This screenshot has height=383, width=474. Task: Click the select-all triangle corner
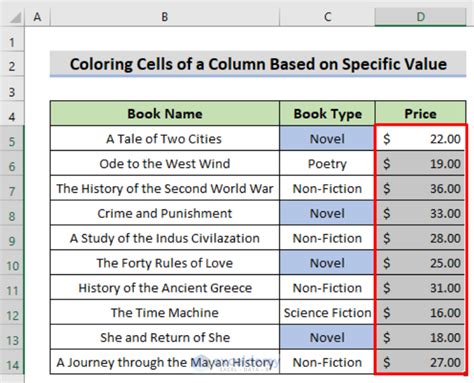point(15,18)
